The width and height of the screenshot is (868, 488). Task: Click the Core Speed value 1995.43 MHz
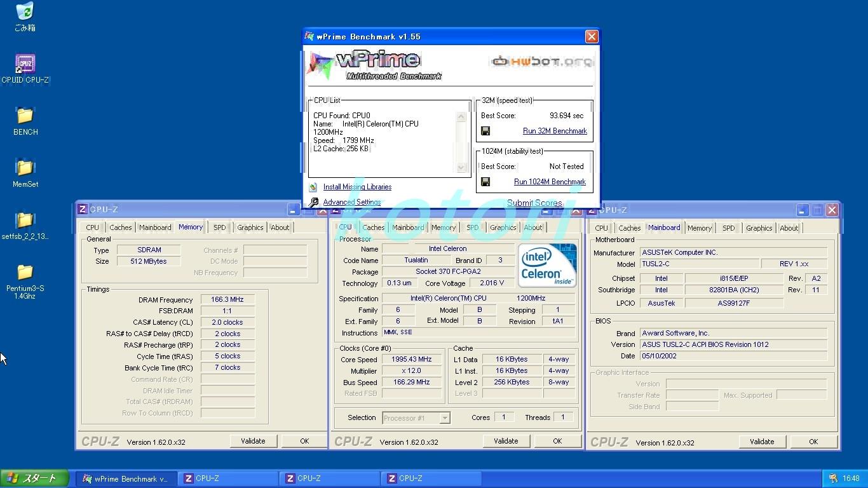tap(412, 360)
